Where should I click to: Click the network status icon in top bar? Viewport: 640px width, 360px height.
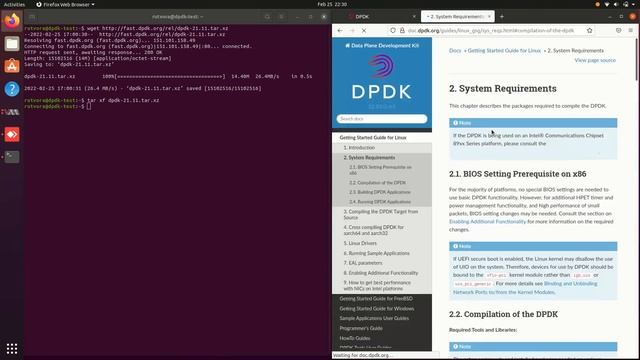[607, 4]
